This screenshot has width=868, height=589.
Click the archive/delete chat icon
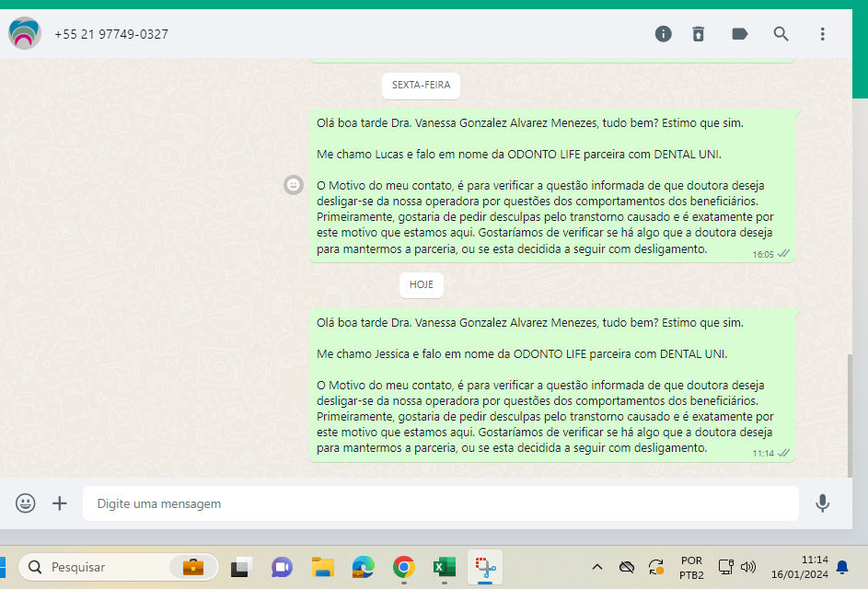pyautogui.click(x=699, y=34)
